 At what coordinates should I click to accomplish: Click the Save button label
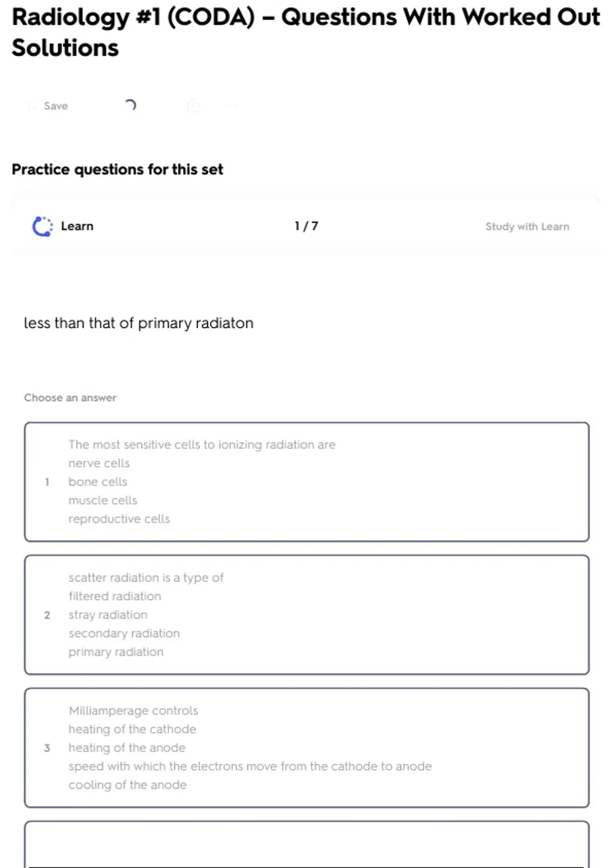click(x=56, y=106)
